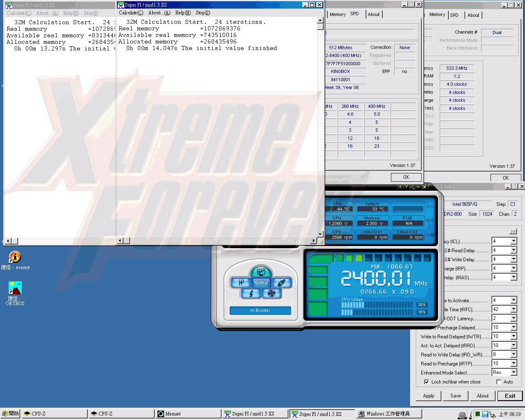Image resolution: width=525 pixels, height=420 pixels.
Task: Open the Enhanced Mode Select dropdown
Action: 514,372
